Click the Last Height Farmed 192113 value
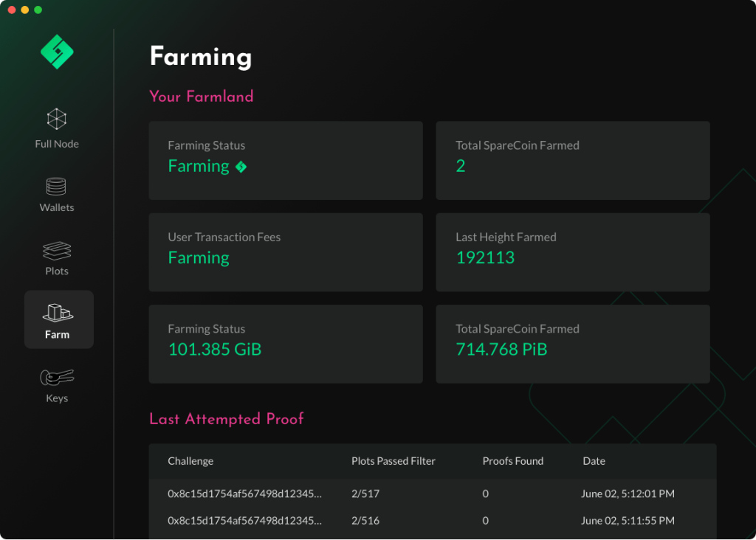 (x=485, y=257)
